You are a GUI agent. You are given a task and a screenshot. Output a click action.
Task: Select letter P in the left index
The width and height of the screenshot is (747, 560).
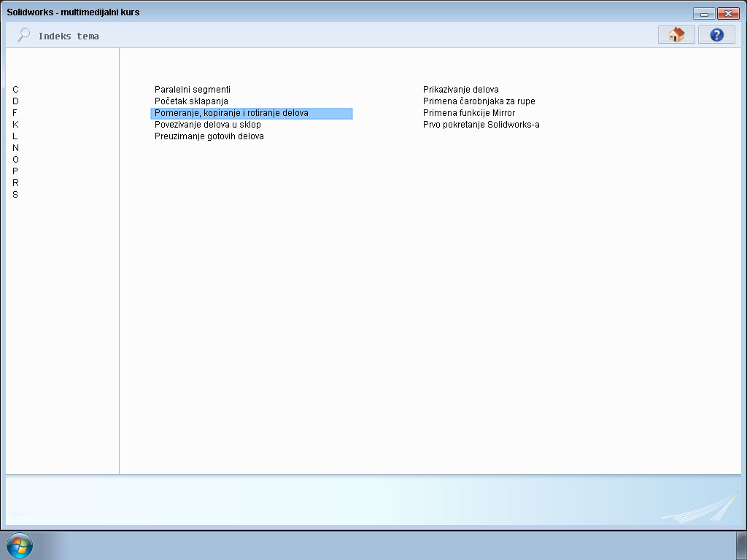coord(15,171)
